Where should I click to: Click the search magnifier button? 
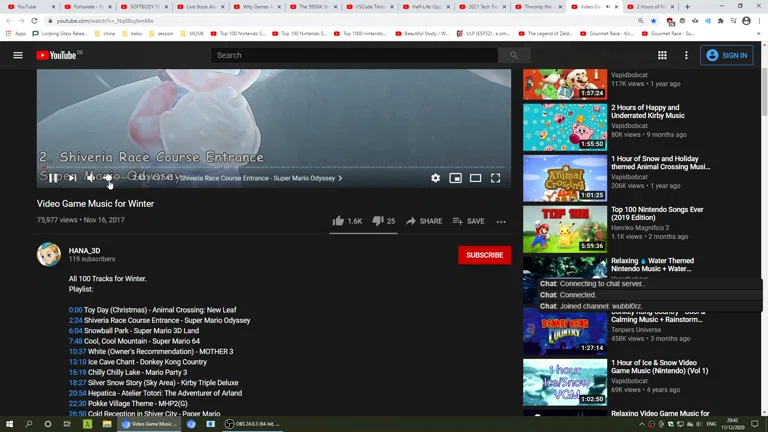tap(514, 55)
